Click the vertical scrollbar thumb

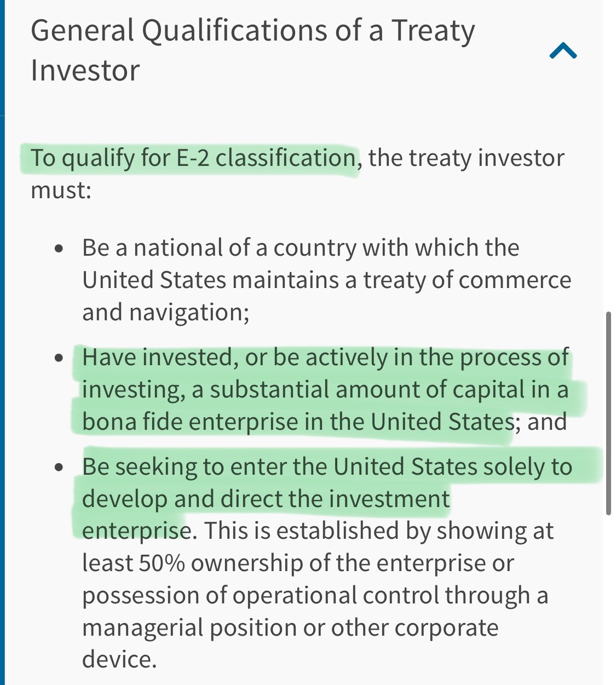(x=608, y=413)
